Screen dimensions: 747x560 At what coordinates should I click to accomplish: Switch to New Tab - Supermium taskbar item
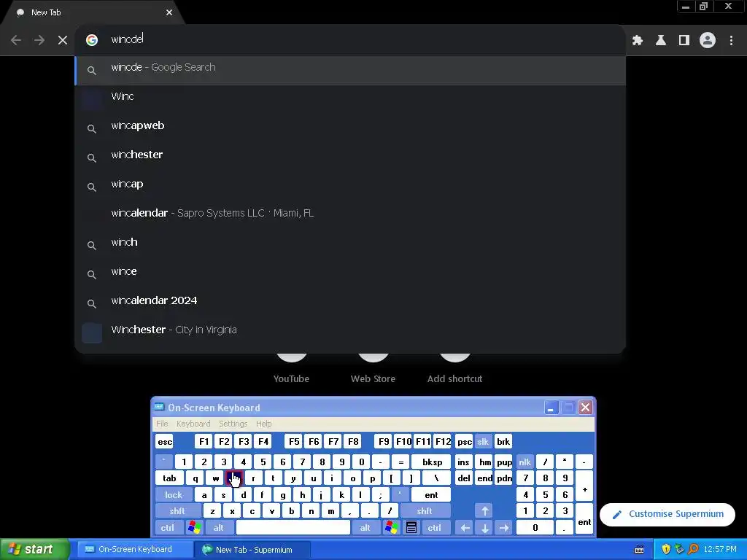252,550
